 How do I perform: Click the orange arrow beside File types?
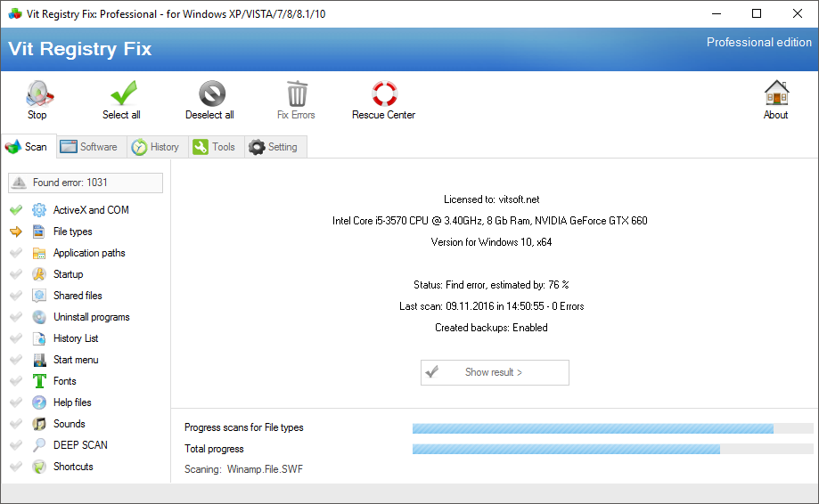click(x=16, y=232)
